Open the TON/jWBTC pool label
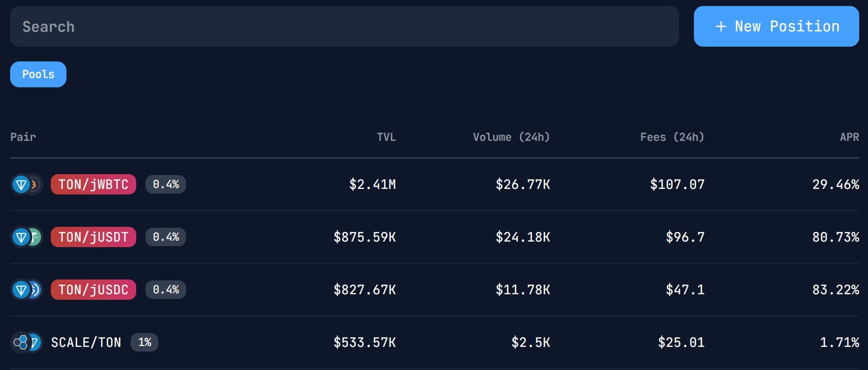 [x=93, y=184]
